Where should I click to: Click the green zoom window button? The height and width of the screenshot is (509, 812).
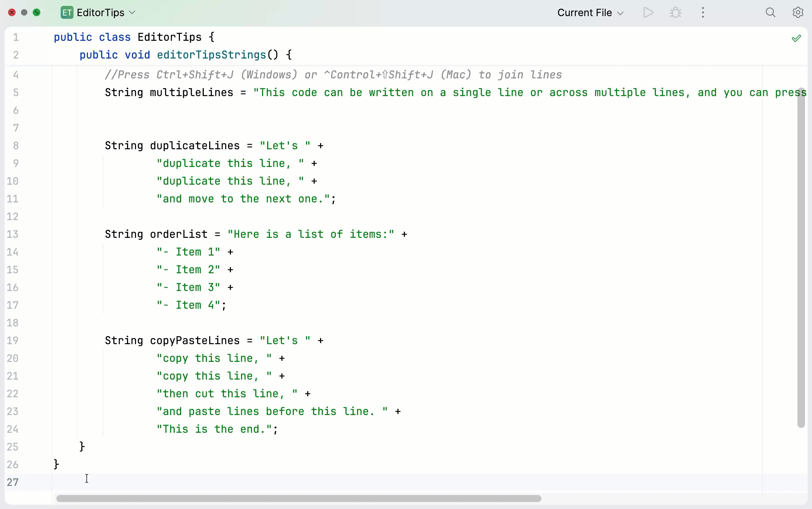pyautogui.click(x=37, y=12)
